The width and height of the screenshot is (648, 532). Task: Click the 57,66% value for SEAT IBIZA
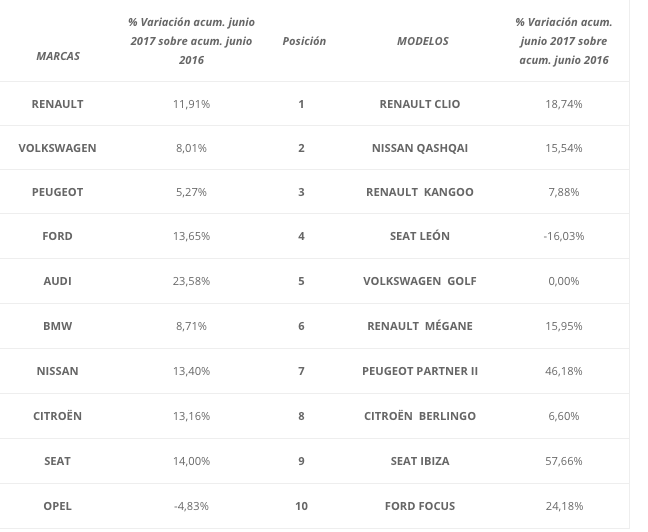point(564,461)
